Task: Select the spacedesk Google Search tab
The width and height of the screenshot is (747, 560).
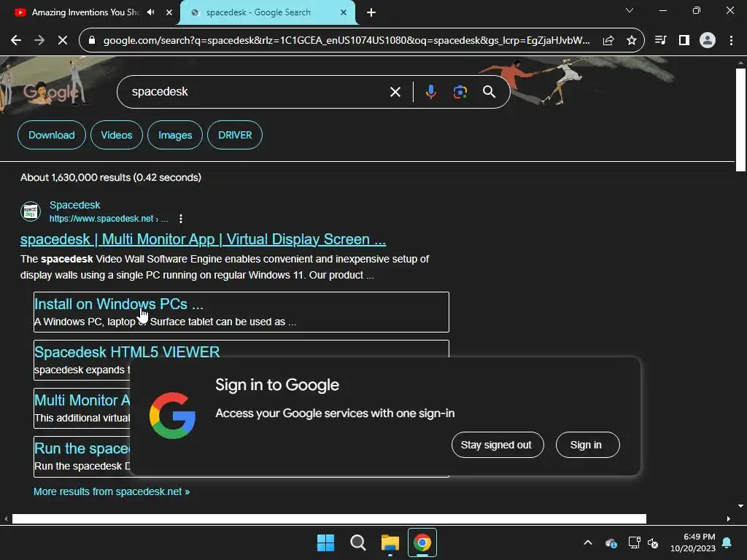Action: click(x=258, y=12)
